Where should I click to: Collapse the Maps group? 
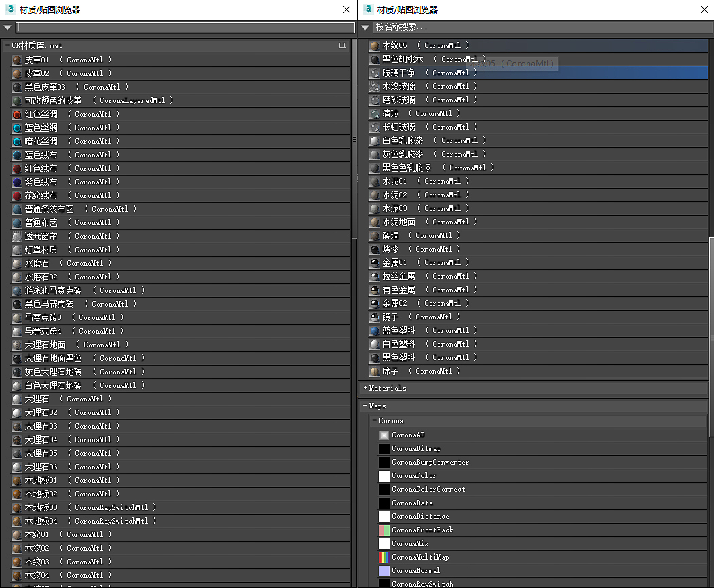[365, 406]
